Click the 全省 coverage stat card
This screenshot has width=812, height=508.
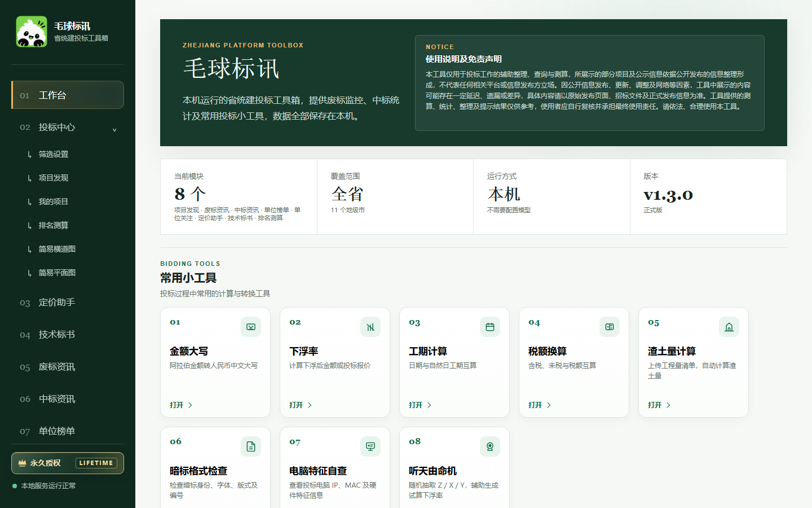click(395, 196)
